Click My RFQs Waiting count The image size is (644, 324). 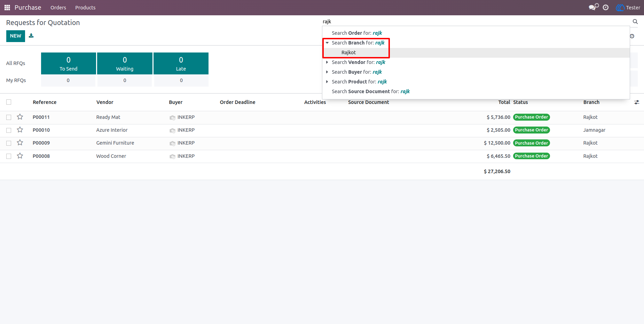pyautogui.click(x=125, y=80)
